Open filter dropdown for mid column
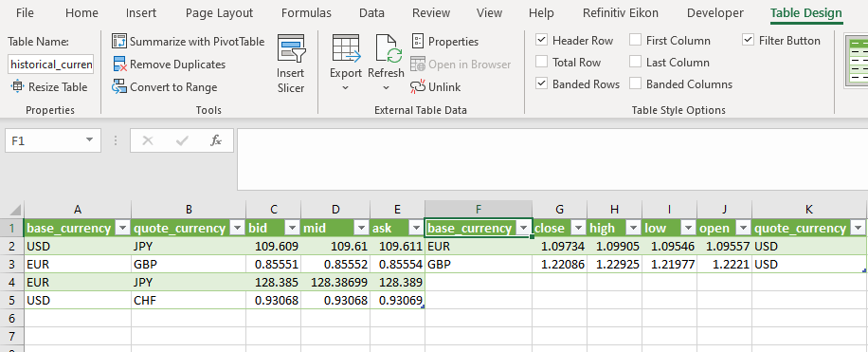Screen dimensions: 868x352 tap(361, 229)
